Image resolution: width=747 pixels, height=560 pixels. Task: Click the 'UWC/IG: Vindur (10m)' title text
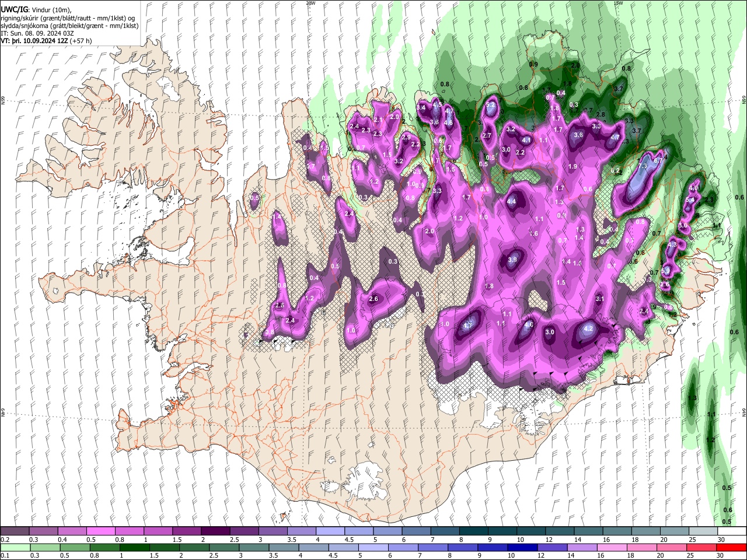click(36, 9)
